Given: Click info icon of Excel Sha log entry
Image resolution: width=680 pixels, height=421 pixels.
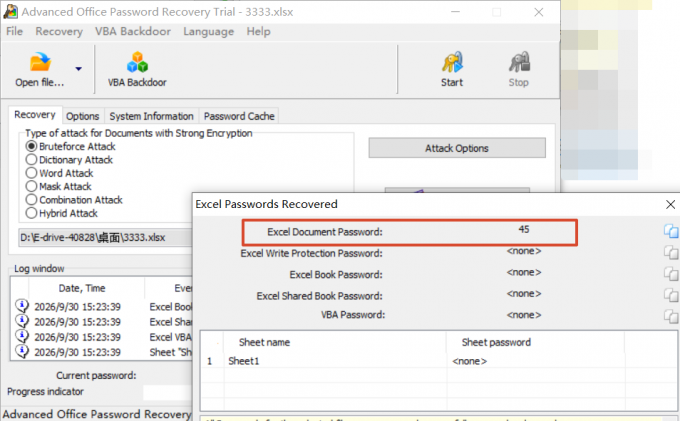Looking at the screenshot, I should [22, 321].
